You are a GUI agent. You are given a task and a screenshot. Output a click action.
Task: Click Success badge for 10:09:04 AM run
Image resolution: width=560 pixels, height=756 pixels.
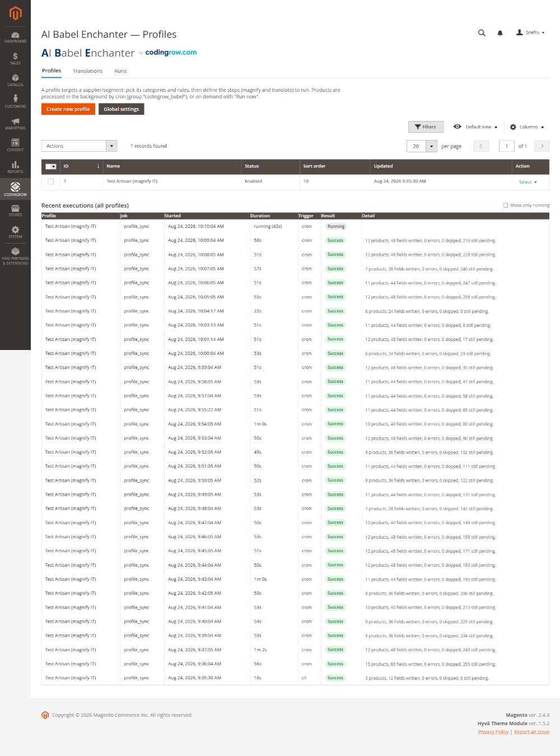pos(335,240)
